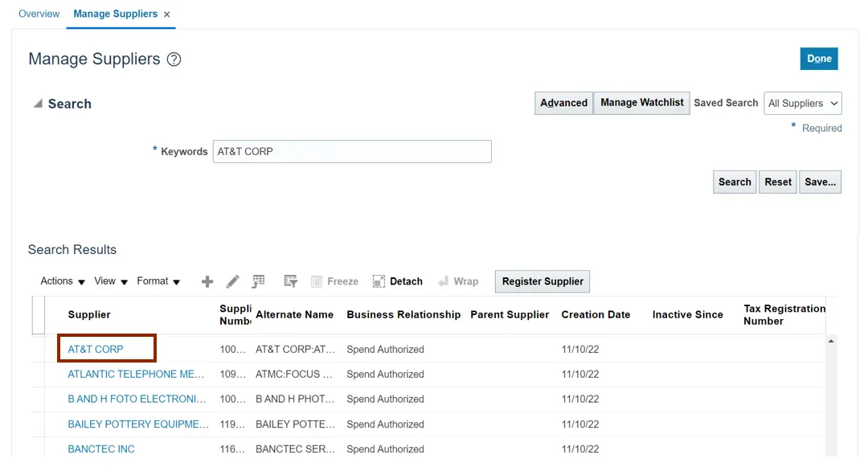
Task: Click the Done button
Action: click(819, 59)
